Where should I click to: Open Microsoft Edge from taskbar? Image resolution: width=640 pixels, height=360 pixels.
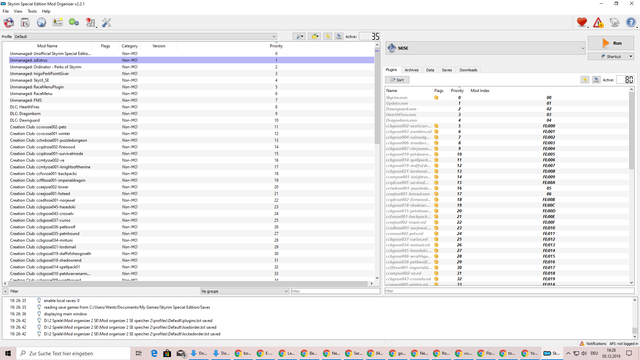(154, 353)
